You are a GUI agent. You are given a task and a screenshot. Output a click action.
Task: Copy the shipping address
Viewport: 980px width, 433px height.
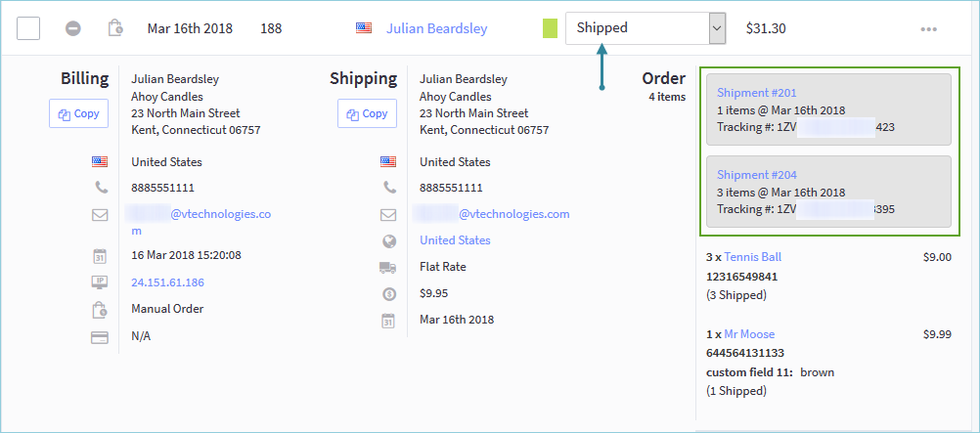coord(367,113)
